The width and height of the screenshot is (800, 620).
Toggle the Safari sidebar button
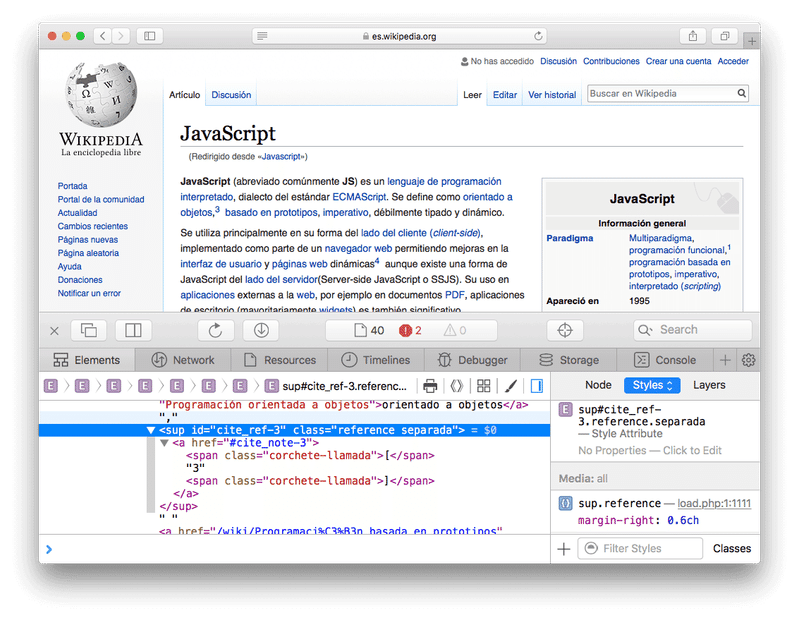pyautogui.click(x=149, y=36)
